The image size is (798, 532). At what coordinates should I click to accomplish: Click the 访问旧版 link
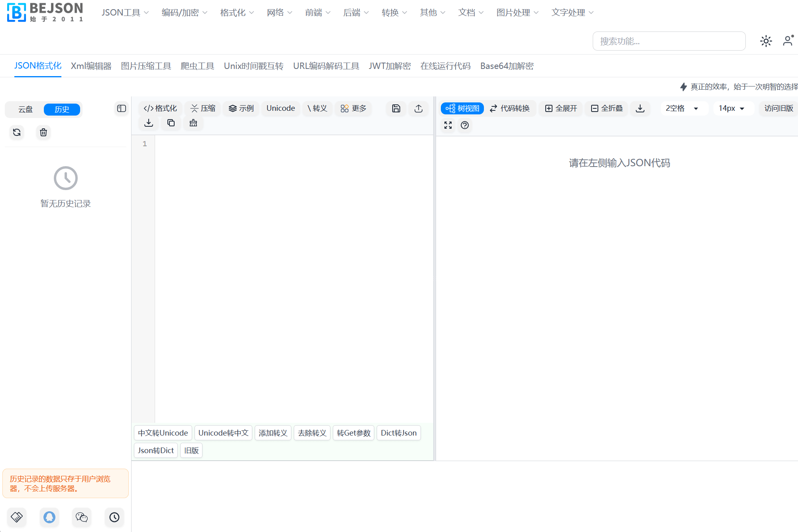click(x=778, y=108)
